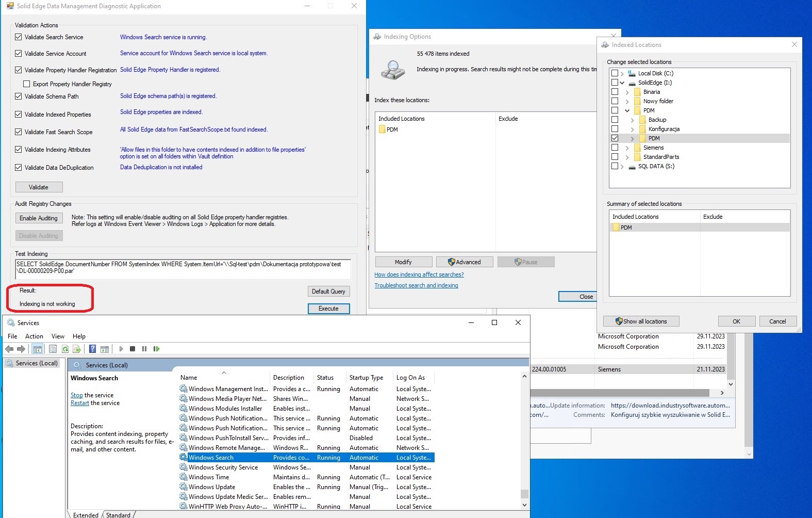Open 'How does indexing affect searches?' link
Viewport: 812px width, 518px height.
point(419,274)
